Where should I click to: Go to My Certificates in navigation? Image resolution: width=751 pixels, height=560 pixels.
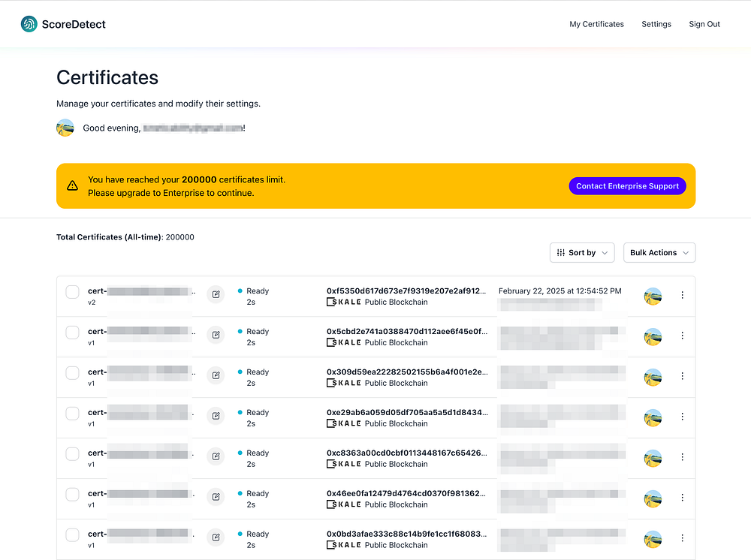click(x=596, y=24)
